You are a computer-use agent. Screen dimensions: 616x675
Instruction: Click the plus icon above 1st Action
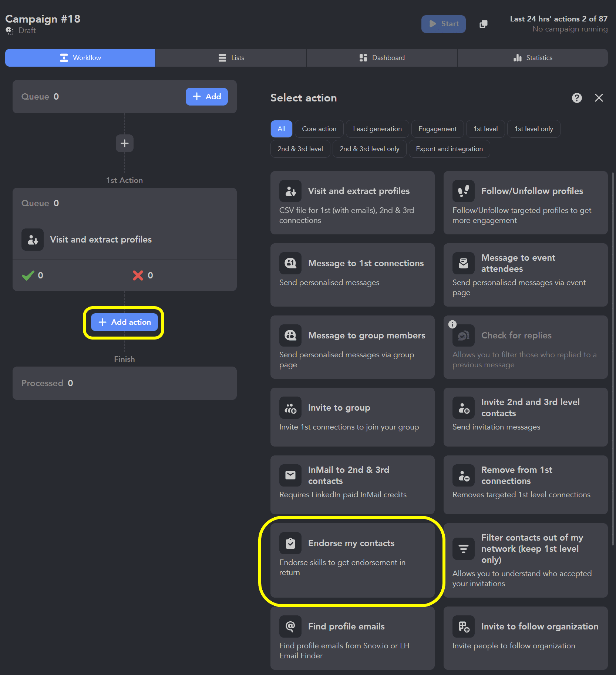(124, 143)
